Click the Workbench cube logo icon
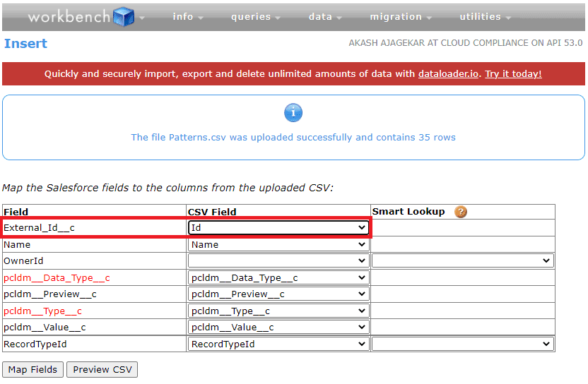 click(x=124, y=16)
